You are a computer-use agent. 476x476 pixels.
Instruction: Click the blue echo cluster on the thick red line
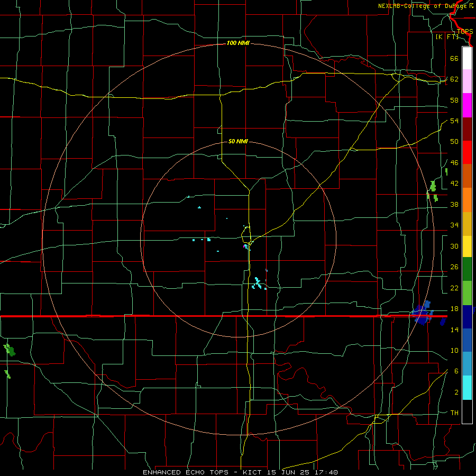pyautogui.click(x=423, y=313)
